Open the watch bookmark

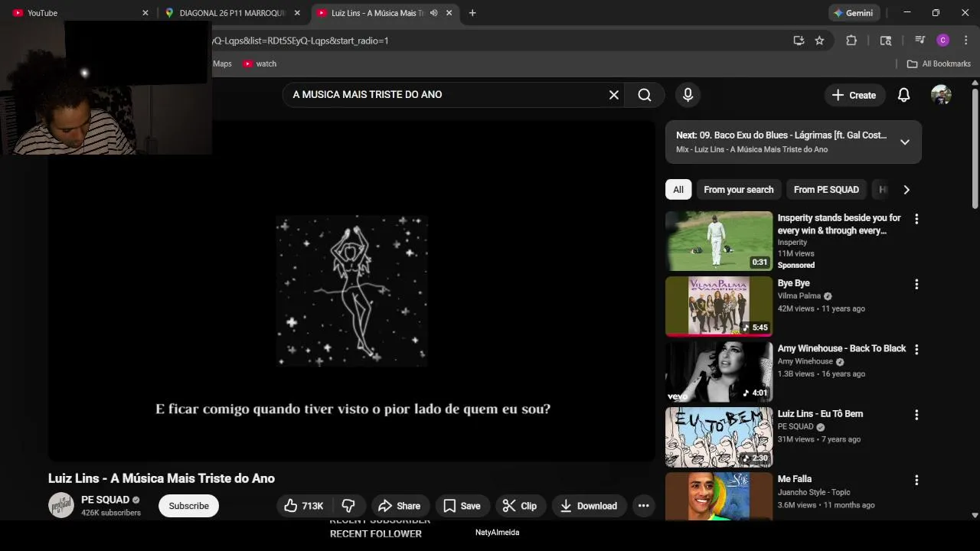[260, 64]
